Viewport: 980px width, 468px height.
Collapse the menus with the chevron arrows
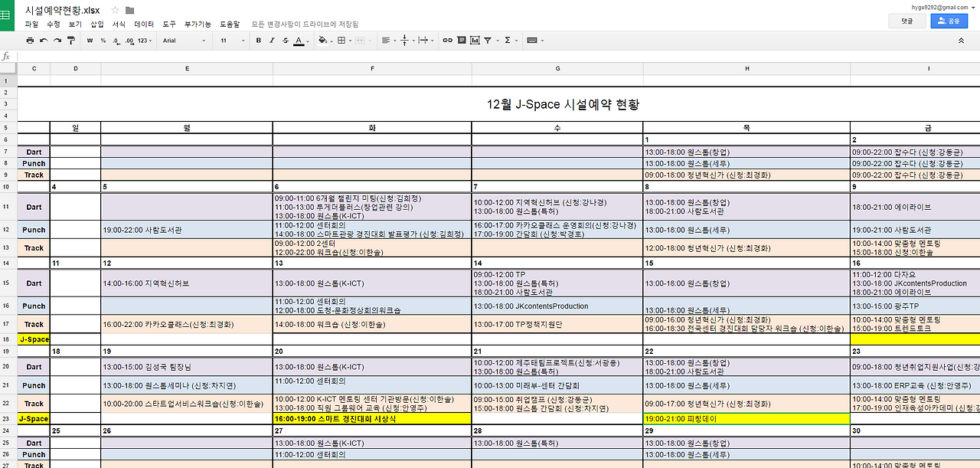962,40
